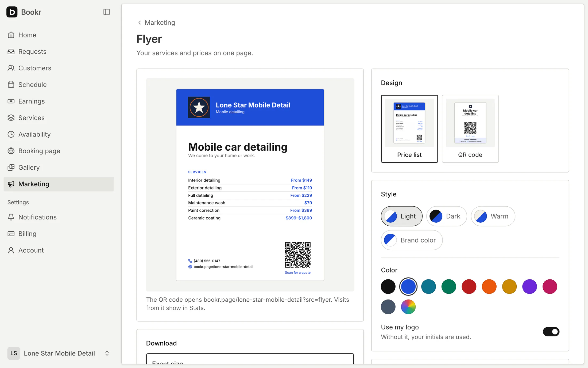Pick the purple color swatch
The height and width of the screenshot is (368, 588).
click(x=529, y=287)
